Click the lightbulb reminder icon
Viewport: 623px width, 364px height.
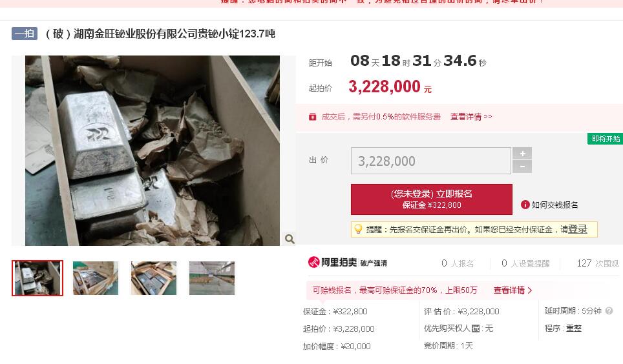pos(358,229)
